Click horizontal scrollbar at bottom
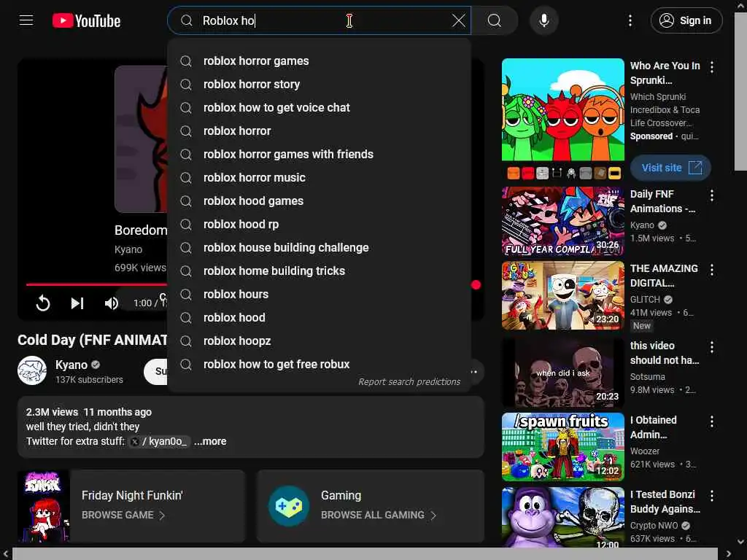This screenshot has width=747, height=560. point(365,554)
